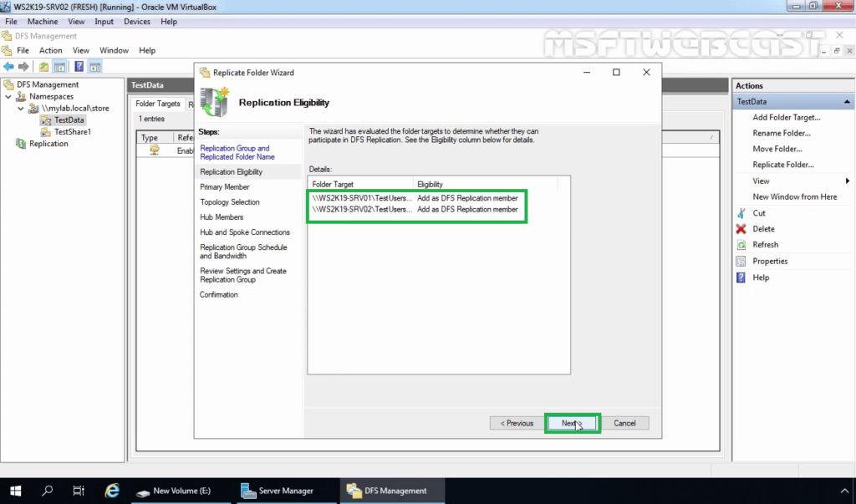Image resolution: width=856 pixels, height=504 pixels.
Task: Click Show/Hide Console Tree toolbar icon
Action: 59,67
